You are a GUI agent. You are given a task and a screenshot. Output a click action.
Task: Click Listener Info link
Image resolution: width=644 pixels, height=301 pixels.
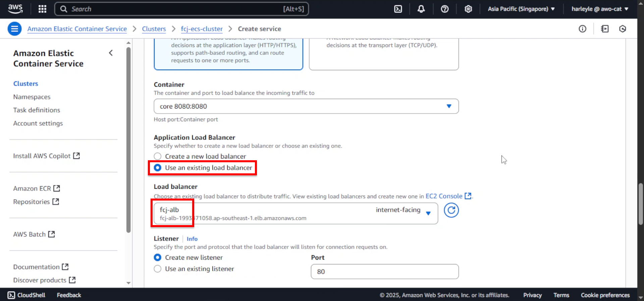pyautogui.click(x=192, y=239)
